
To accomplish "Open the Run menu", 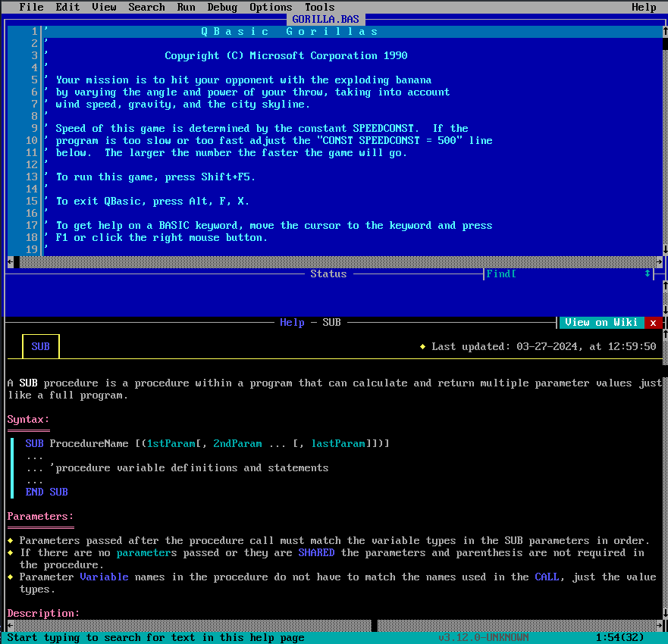I will 187,7.
